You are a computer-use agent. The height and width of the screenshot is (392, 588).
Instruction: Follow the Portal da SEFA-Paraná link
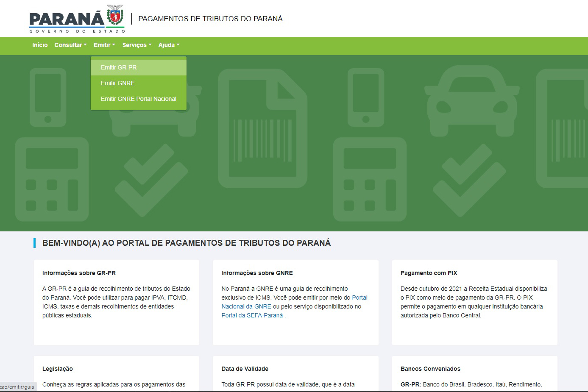coord(252,315)
